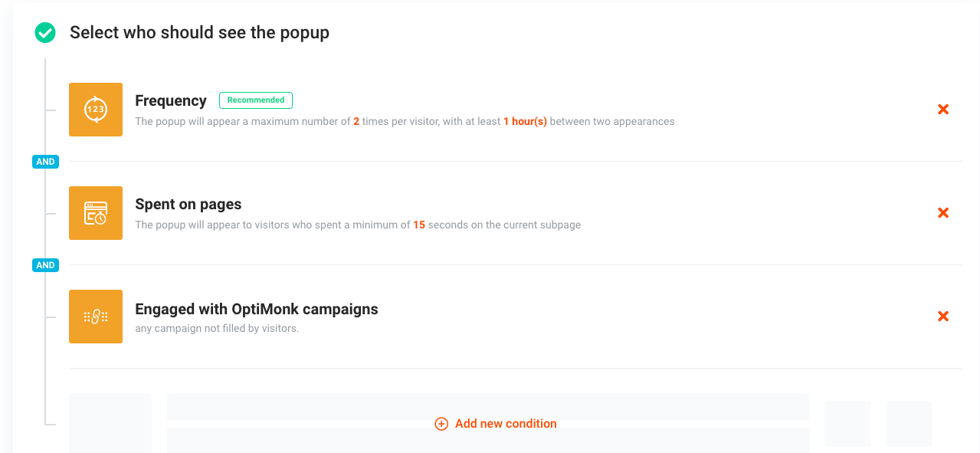Click the Select who should see the popup heading
The height and width of the screenshot is (453, 980).
(x=199, y=33)
